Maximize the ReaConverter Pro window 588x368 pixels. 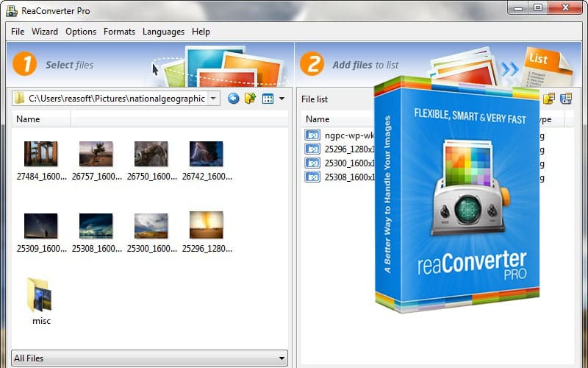tap(538, 7)
